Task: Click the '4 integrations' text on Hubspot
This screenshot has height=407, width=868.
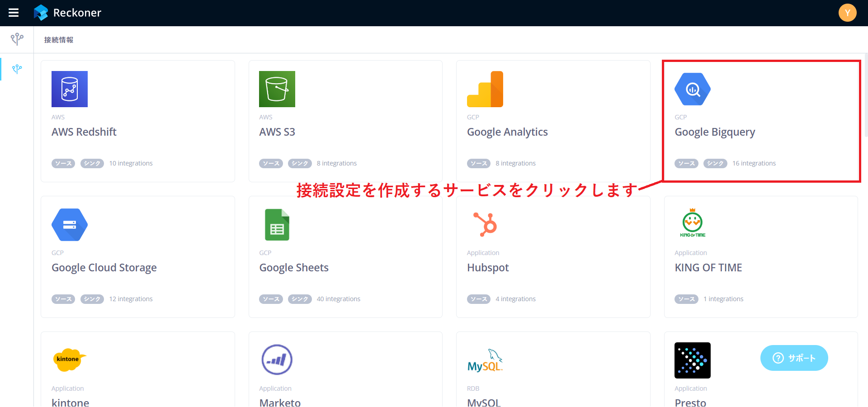Action: point(515,299)
